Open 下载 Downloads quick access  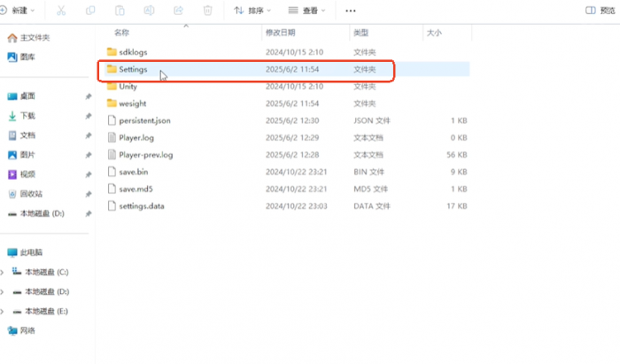[x=22, y=116]
